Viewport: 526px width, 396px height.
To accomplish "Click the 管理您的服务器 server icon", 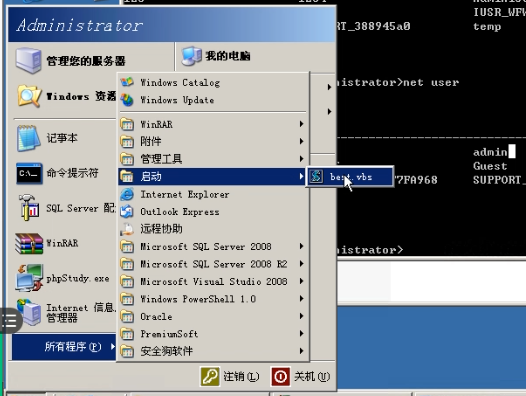I will click(29, 60).
